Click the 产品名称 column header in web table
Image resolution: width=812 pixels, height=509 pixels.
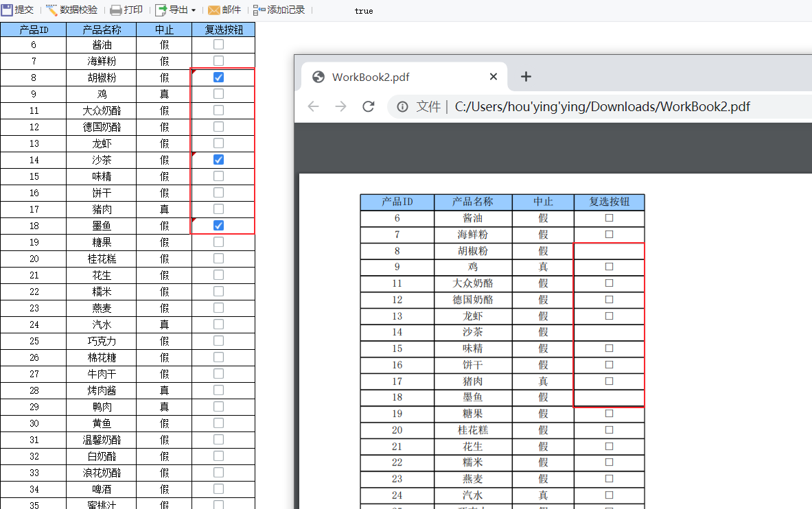(x=102, y=29)
